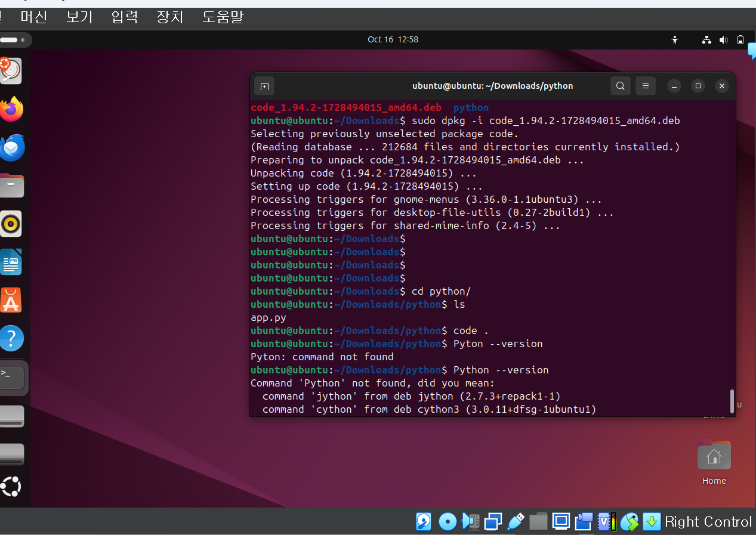Screen dimensions: 756x535
Task: Click the Oct 16 12:58 clock
Action: (393, 39)
